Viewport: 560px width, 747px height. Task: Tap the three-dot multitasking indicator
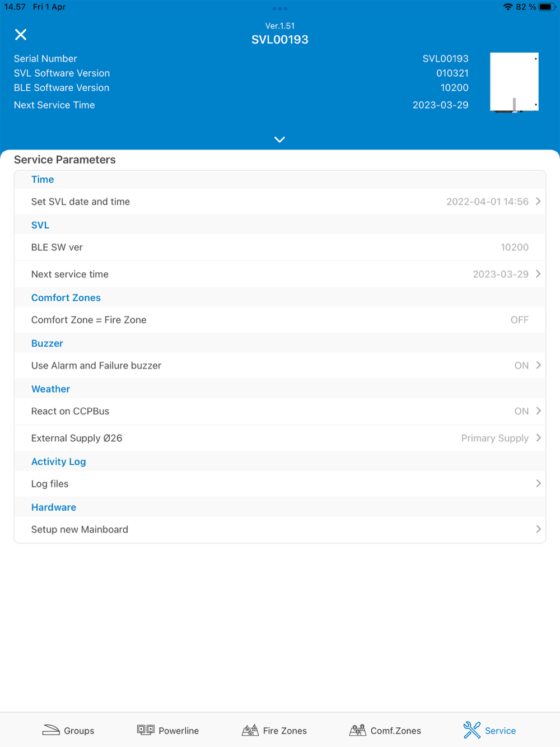[280, 9]
